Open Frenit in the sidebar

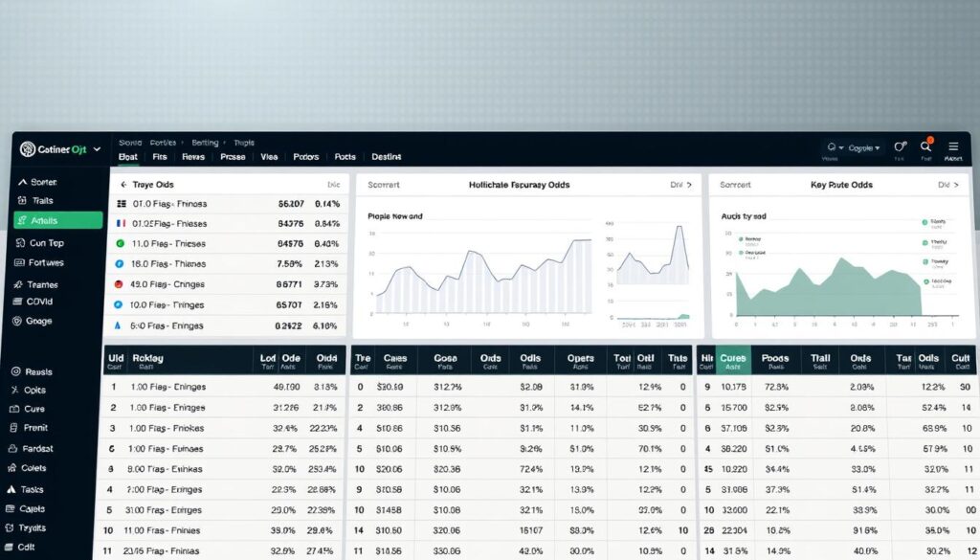pos(29,428)
